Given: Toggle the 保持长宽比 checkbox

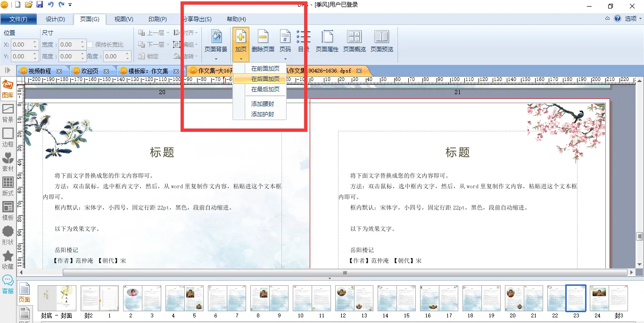Looking at the screenshot, I should (x=90, y=45).
